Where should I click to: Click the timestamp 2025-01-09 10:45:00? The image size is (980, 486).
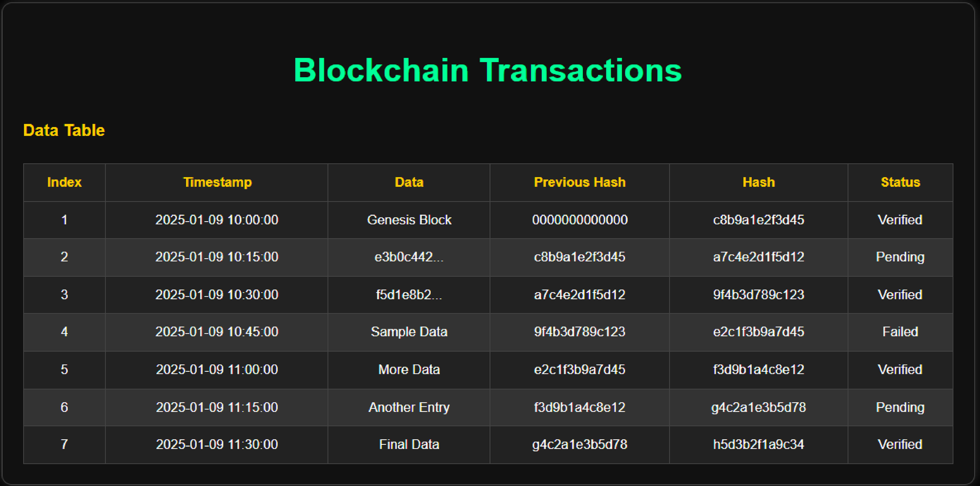tap(217, 332)
